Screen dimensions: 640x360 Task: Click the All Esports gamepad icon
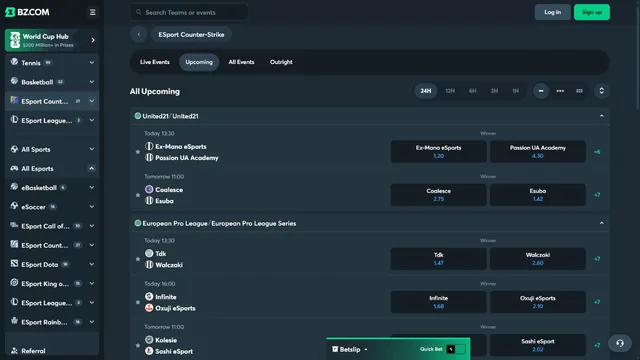[14, 168]
